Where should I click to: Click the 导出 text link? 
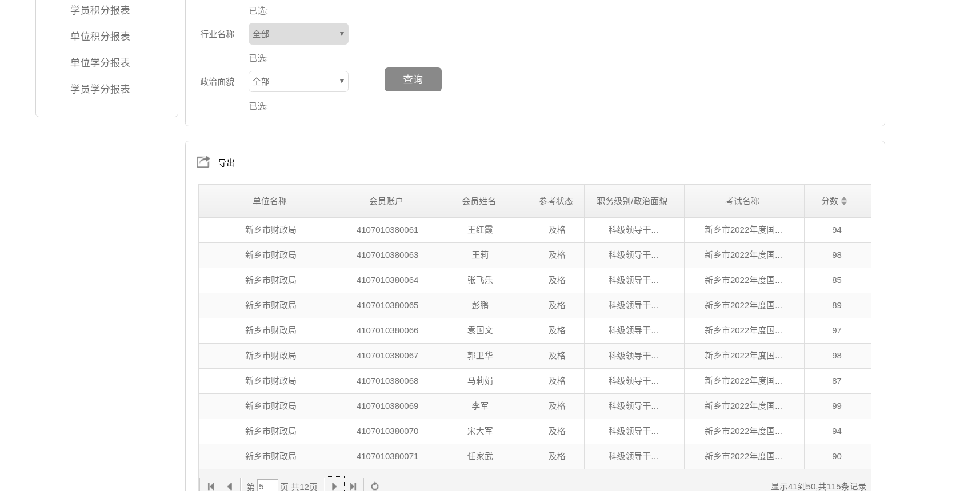pyautogui.click(x=226, y=163)
